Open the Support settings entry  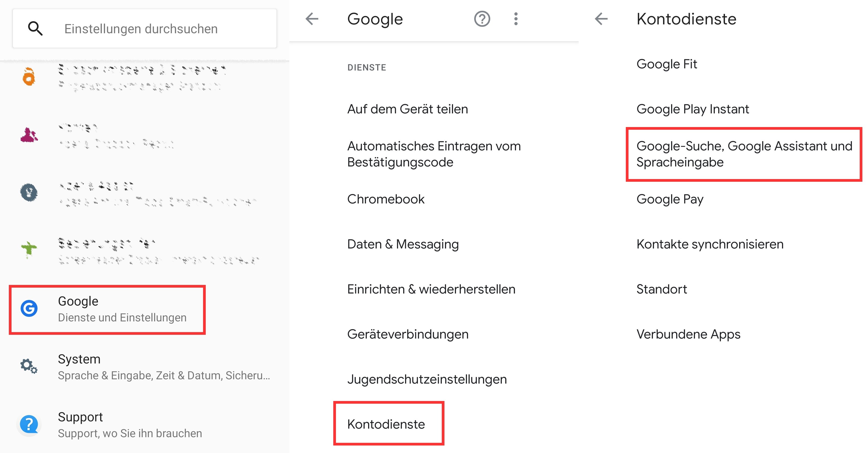(x=145, y=425)
